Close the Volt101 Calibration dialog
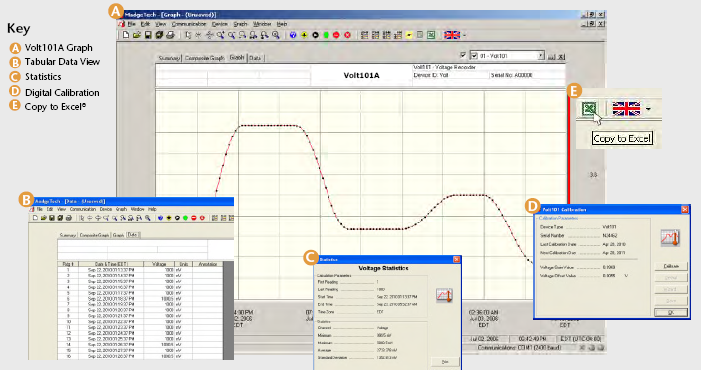This screenshot has width=701, height=370. coord(684,209)
